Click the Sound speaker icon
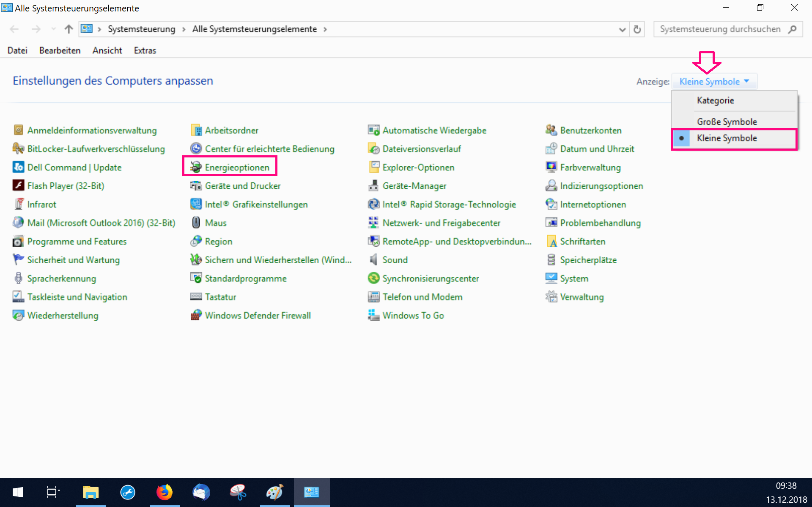812x507 pixels. 373,260
